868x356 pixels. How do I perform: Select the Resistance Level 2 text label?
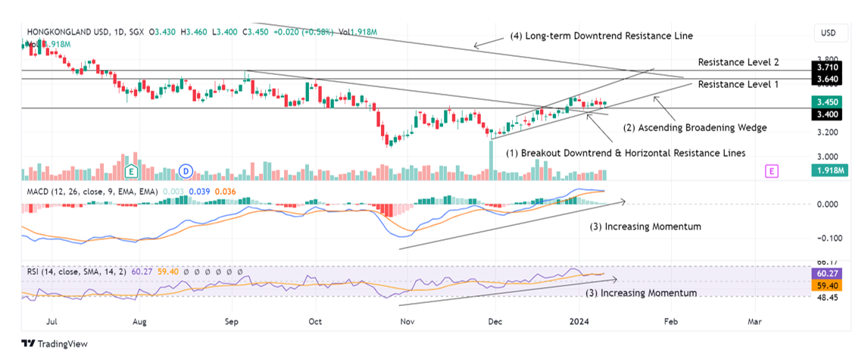(738, 62)
